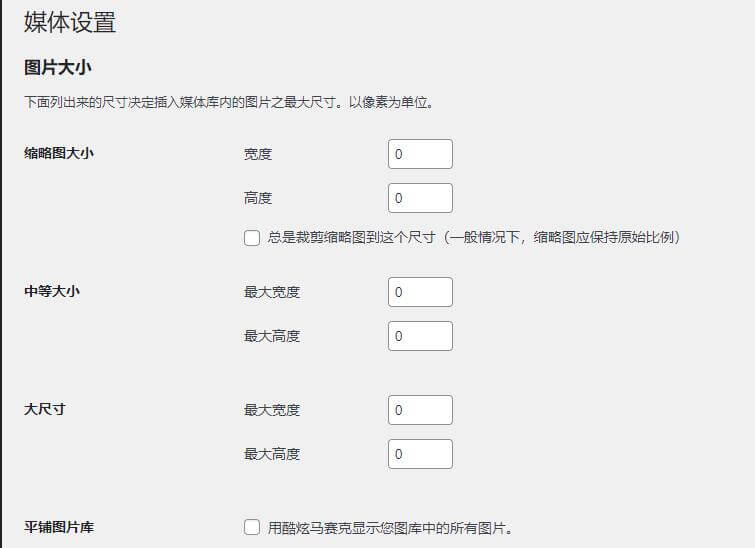This screenshot has height=548, width=755.
Task: Click the 用酷炫马赛克显示 label text
Action: pyautogui.click(x=390, y=527)
